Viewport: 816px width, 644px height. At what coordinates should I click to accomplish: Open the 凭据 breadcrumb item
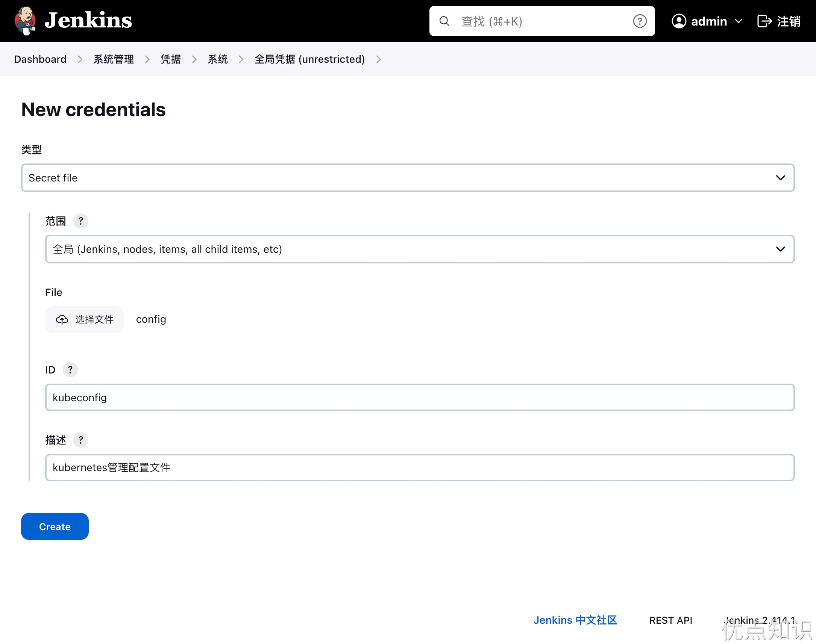click(170, 59)
